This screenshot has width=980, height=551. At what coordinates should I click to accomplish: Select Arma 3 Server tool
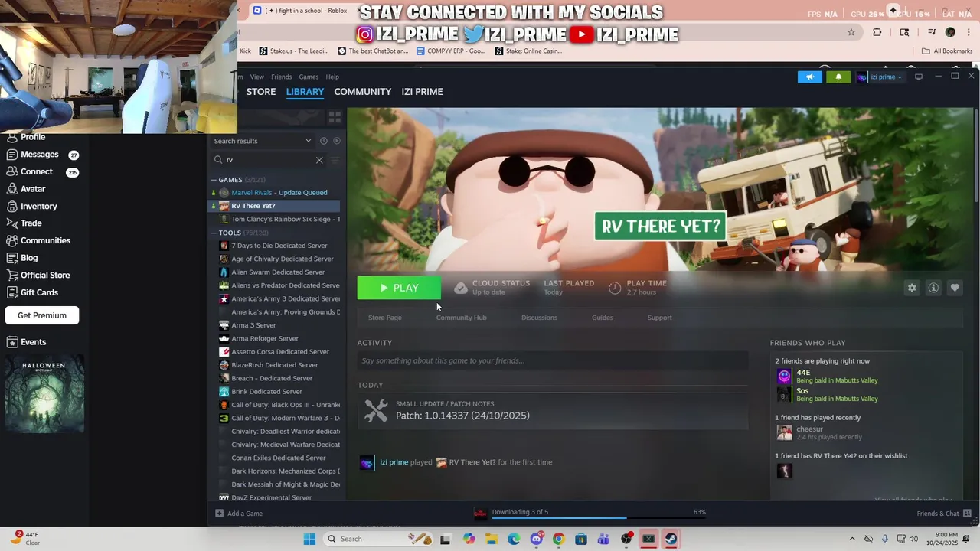pos(276,325)
